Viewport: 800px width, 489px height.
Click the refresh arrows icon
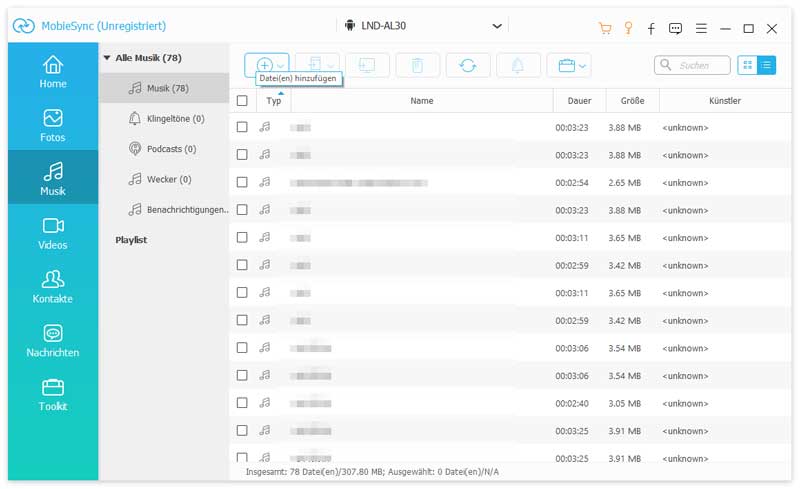pos(467,65)
